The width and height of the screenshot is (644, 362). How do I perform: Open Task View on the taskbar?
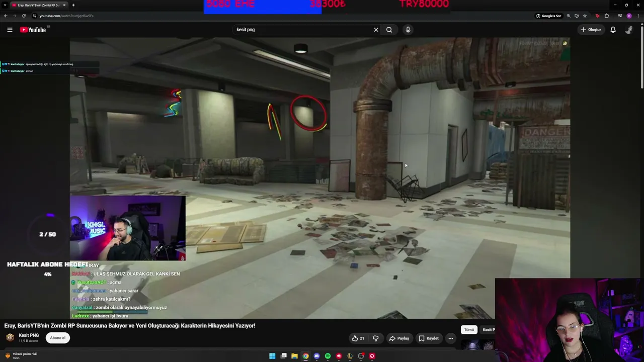pyautogui.click(x=284, y=356)
